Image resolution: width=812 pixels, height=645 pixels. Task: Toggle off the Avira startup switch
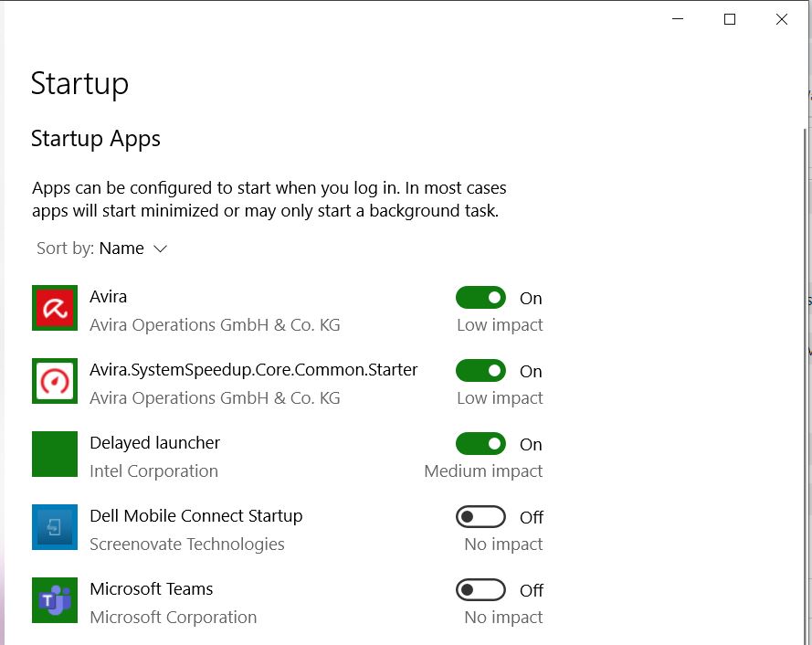point(480,298)
